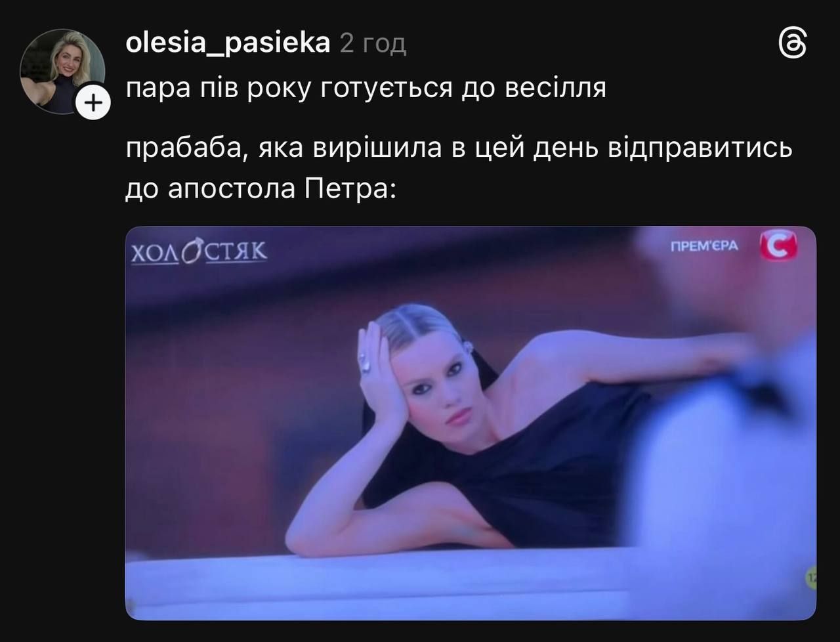Click the ПРЕМ'ЄРА label in the image

pos(704,246)
